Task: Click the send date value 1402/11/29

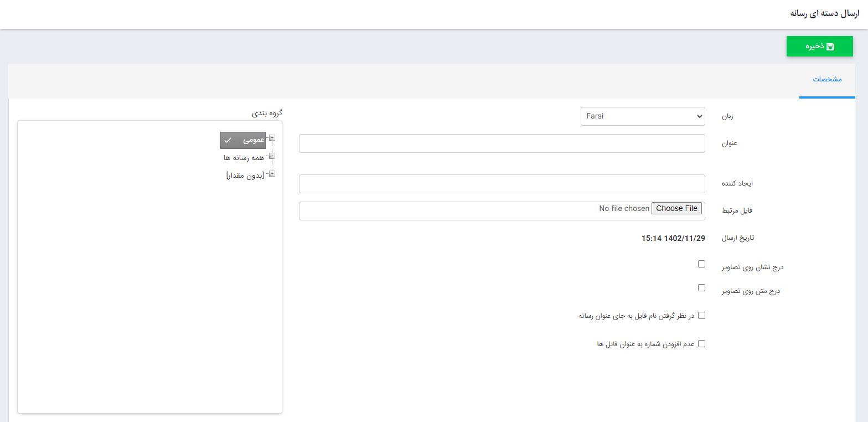Action: pyautogui.click(x=673, y=239)
